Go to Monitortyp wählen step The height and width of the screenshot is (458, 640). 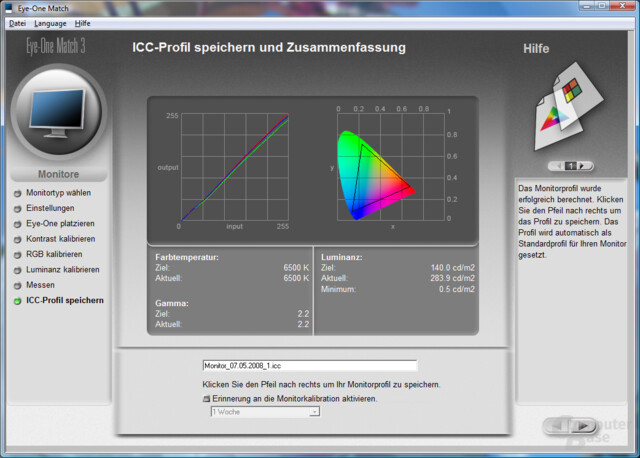[x=58, y=193]
